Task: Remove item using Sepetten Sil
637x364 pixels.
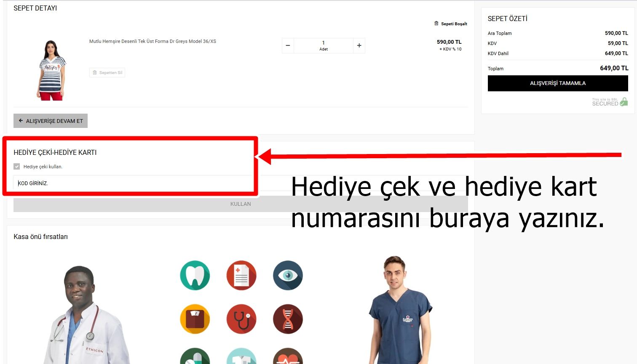Action: tap(107, 73)
